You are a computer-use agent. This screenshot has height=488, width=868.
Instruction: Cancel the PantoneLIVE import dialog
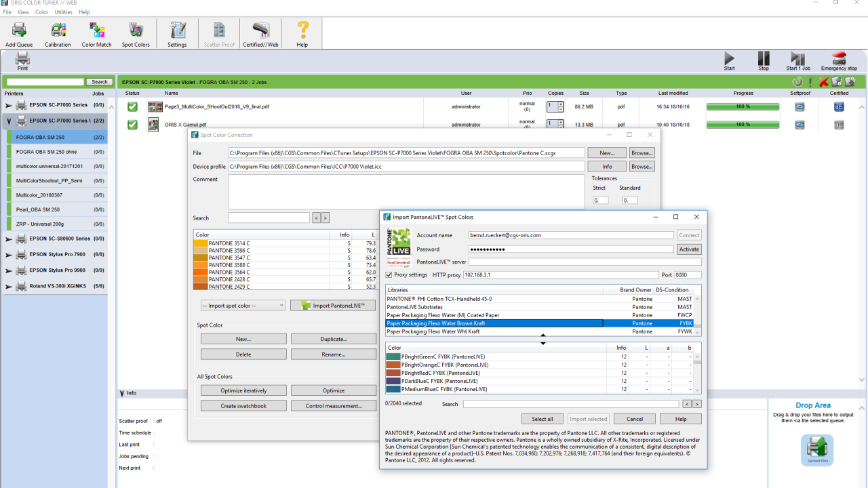[635, 419]
